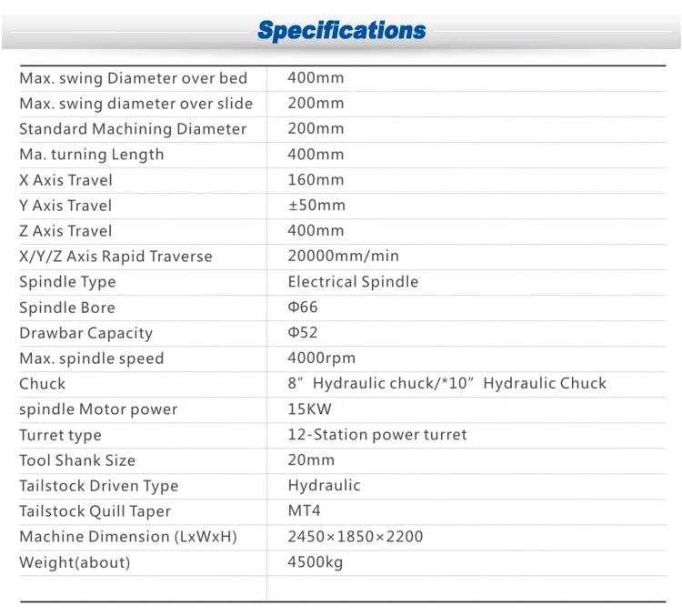Click the 12-Station power turret value
Screen dimensions: 682x616
click(x=376, y=435)
